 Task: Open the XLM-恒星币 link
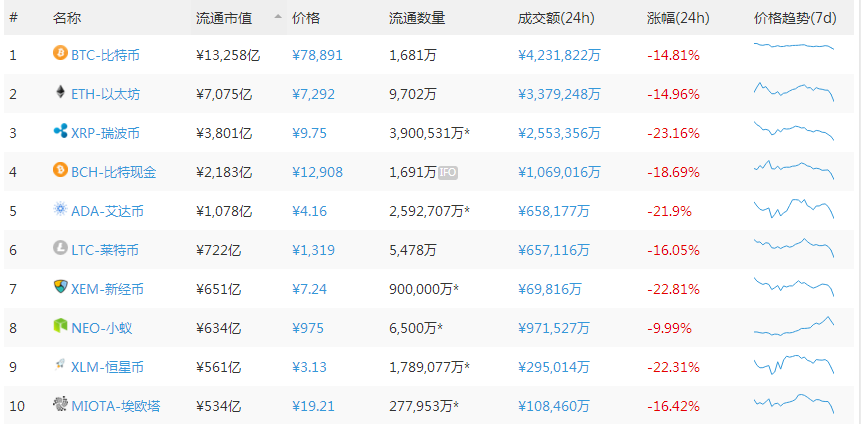coord(108,367)
